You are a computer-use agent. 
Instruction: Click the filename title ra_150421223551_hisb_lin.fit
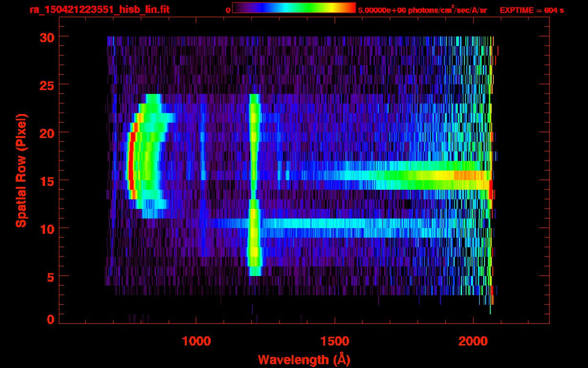point(99,10)
